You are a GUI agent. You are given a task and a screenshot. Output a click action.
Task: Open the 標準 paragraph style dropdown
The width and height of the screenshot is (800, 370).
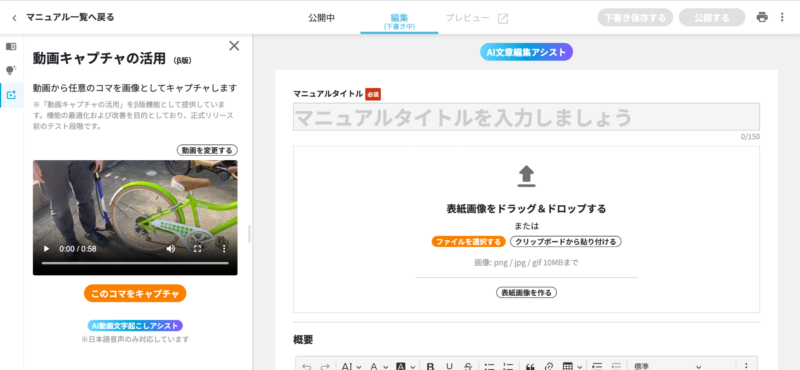tap(667, 366)
